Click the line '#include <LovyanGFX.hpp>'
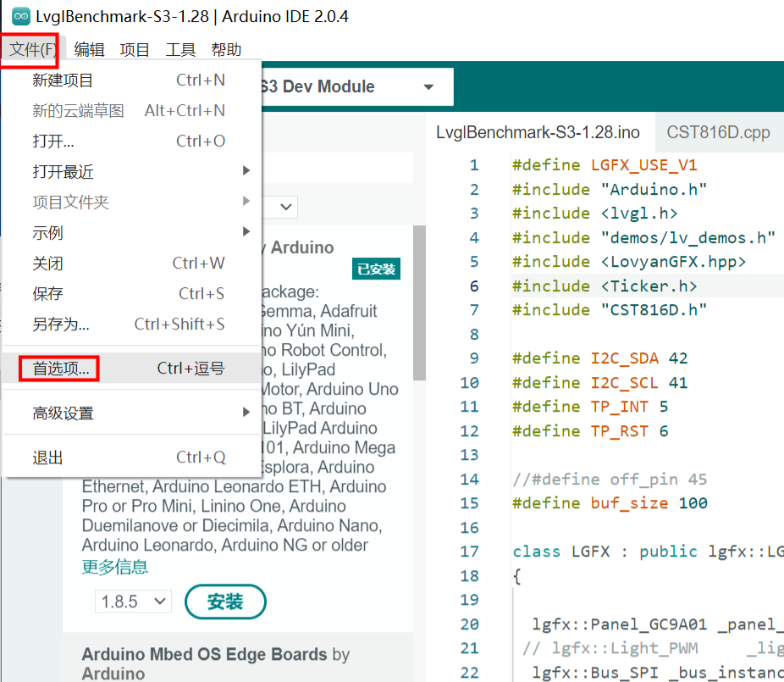Viewport: 784px width, 682px height. point(629,262)
